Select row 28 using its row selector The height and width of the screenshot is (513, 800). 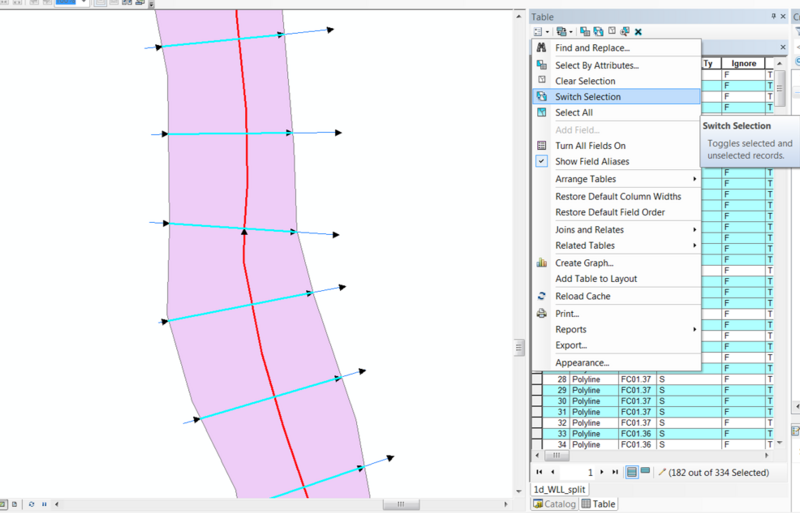point(537,380)
